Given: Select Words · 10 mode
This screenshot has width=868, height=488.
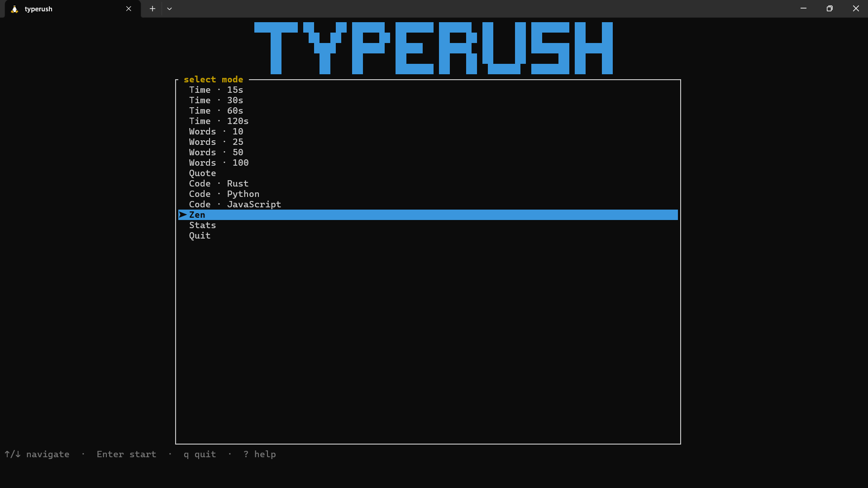Looking at the screenshot, I should 216,131.
